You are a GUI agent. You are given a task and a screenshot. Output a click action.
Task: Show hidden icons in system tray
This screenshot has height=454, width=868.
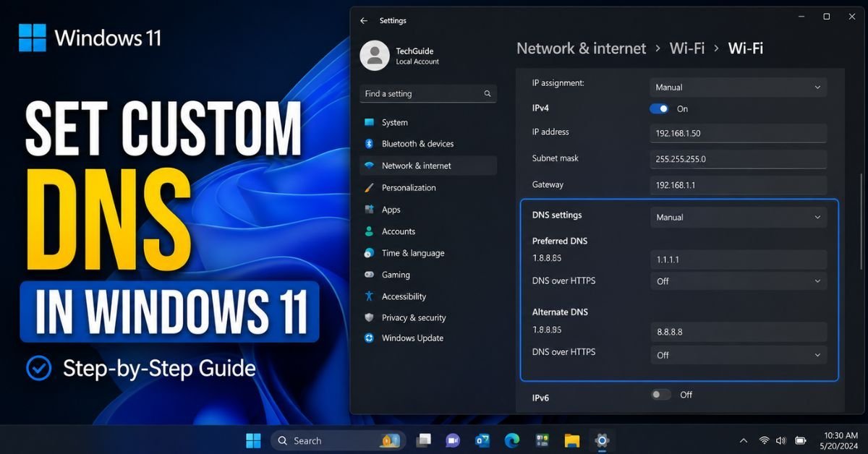tap(744, 440)
